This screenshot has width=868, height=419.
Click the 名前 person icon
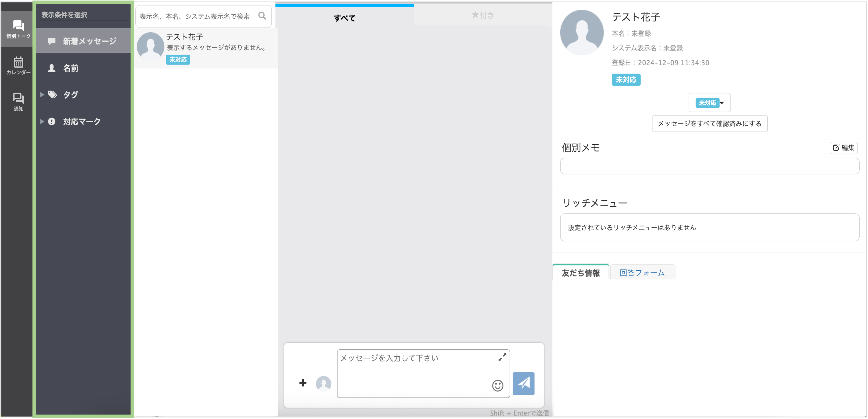click(x=51, y=68)
